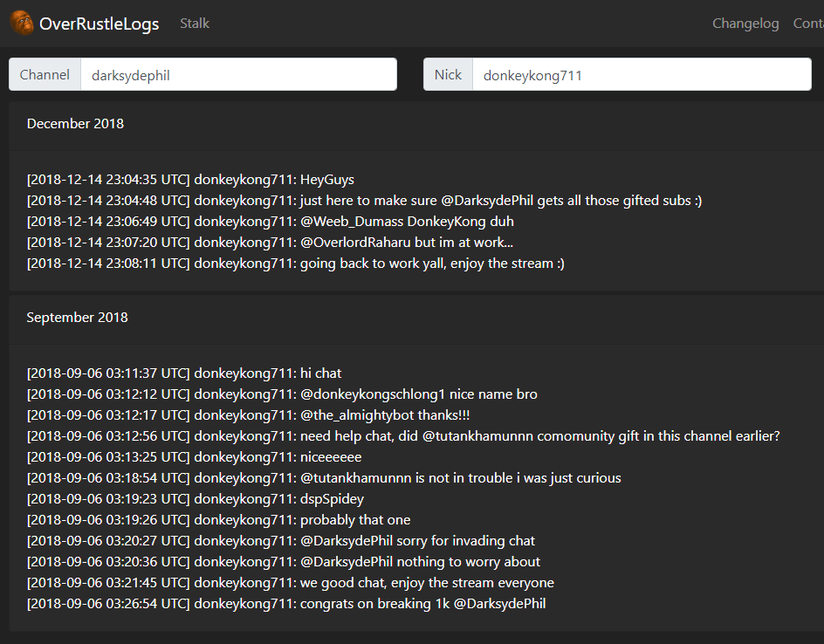This screenshot has width=824, height=644.
Task: Select the '@the_almightybot thanks!!!' line
Action: click(x=249, y=415)
